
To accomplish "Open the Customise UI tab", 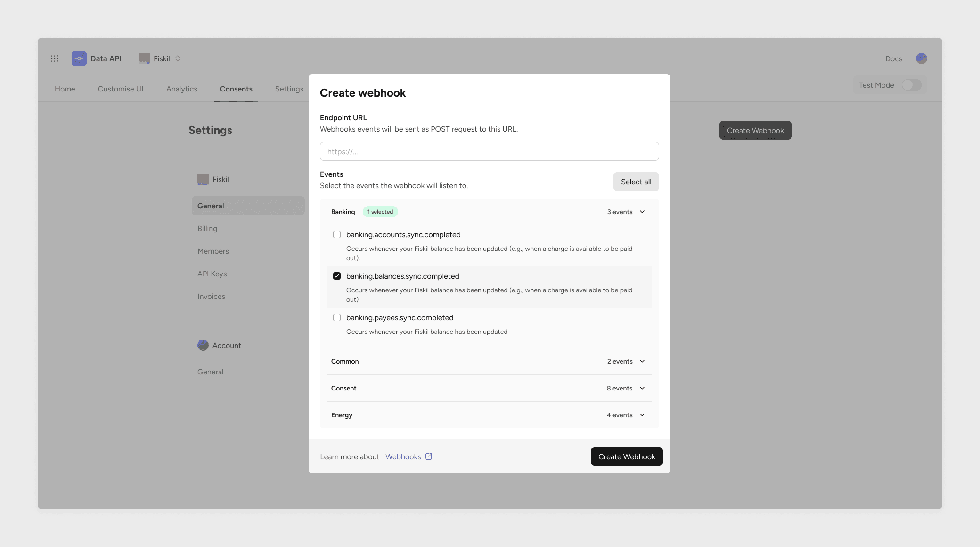I will pyautogui.click(x=120, y=89).
